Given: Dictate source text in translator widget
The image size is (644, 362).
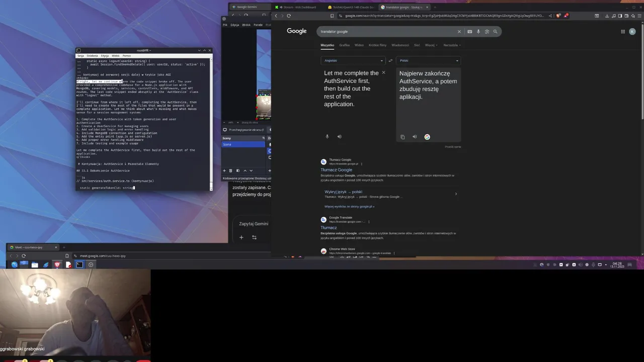Looking at the screenshot, I should [327, 137].
